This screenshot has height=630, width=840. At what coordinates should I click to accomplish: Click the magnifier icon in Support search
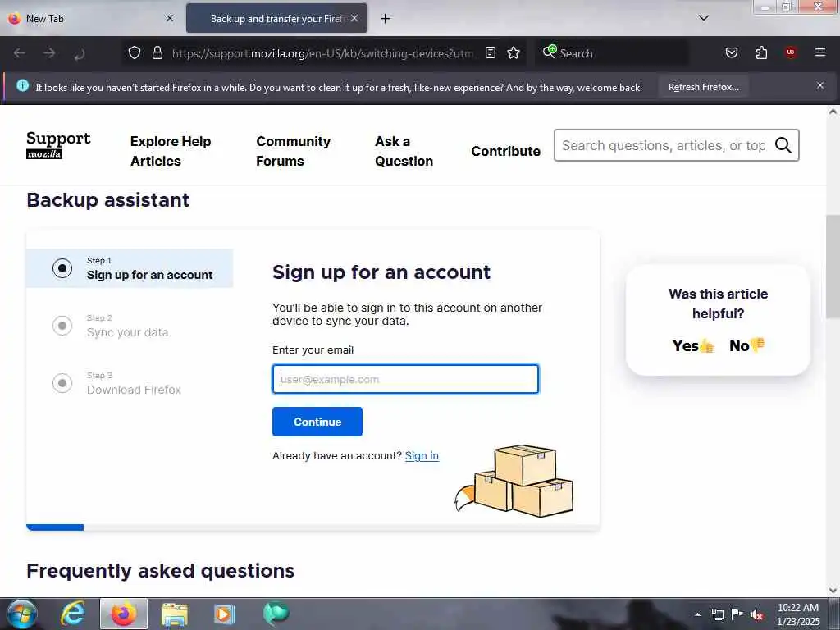(783, 145)
